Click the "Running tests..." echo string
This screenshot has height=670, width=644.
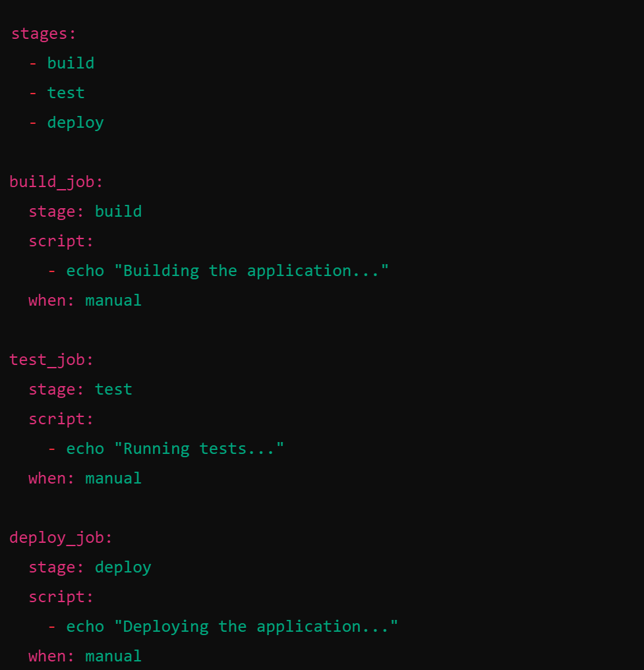[199, 449]
